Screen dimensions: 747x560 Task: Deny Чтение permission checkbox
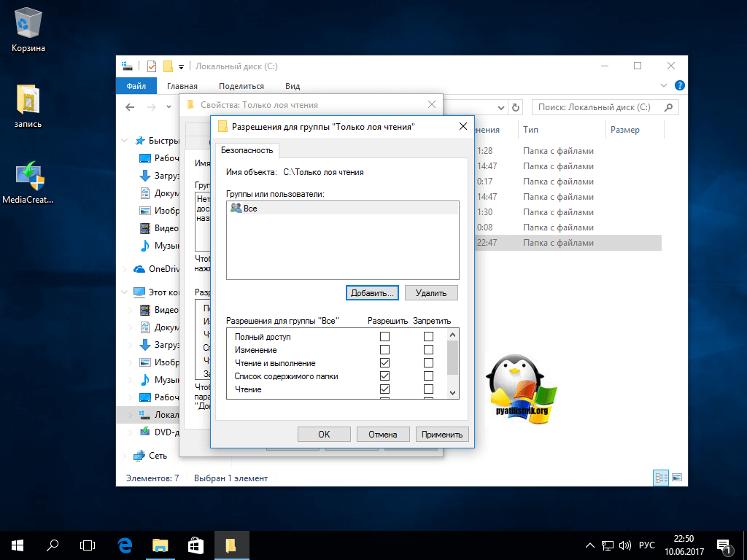pyautogui.click(x=428, y=389)
